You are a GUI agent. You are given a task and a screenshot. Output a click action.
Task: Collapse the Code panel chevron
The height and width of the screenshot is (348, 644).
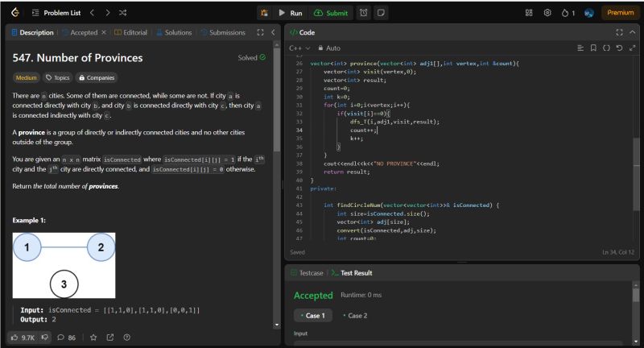click(x=633, y=32)
